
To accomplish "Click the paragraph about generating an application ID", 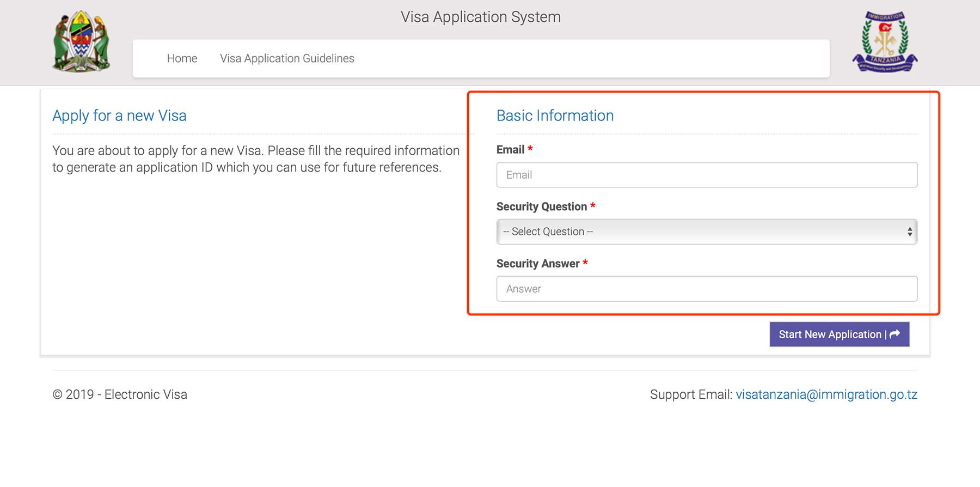I will coord(256,159).
